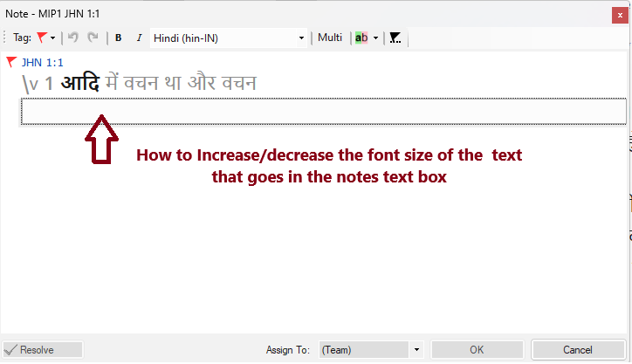Click the Redo arrow icon
Image resolution: width=632 pixels, height=364 pixels.
point(93,38)
